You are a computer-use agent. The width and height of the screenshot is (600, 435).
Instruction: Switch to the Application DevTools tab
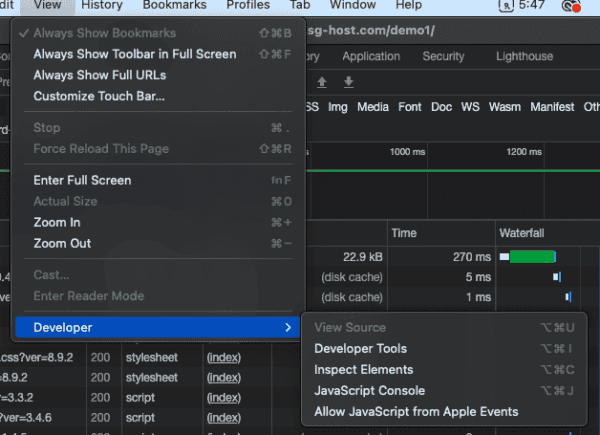(x=371, y=57)
